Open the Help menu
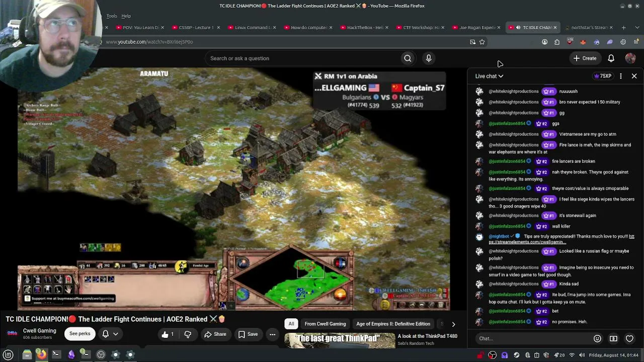This screenshot has width=644, height=362. [126, 16]
